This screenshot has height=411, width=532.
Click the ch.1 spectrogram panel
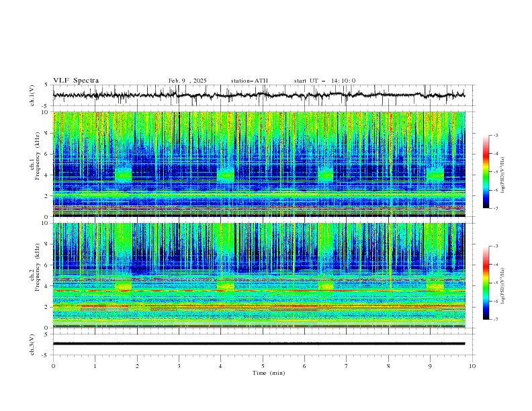[x=259, y=164]
